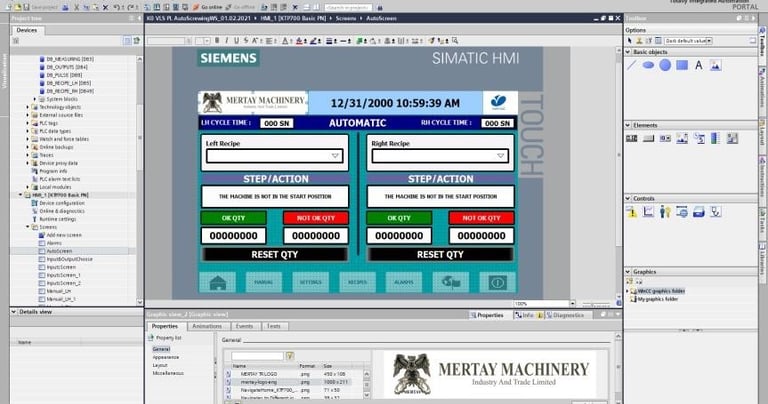Open the Left Recipe dropdown
The width and height of the screenshot is (768, 404).
point(335,156)
